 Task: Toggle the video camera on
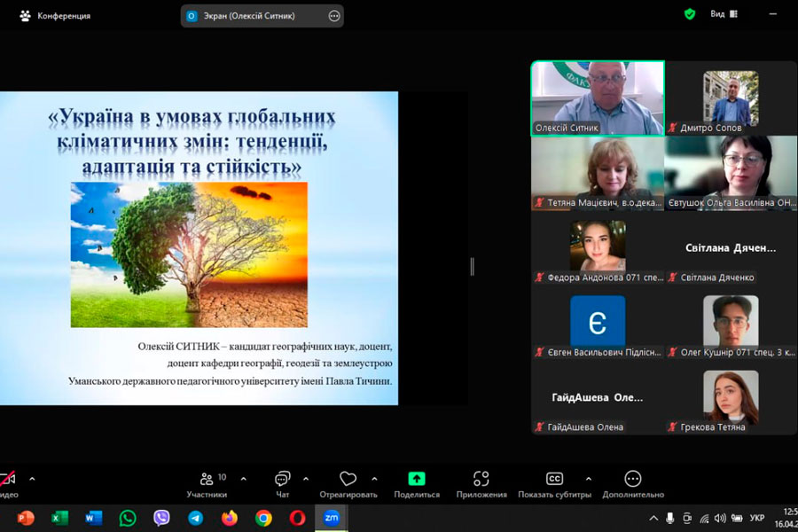click(7, 480)
